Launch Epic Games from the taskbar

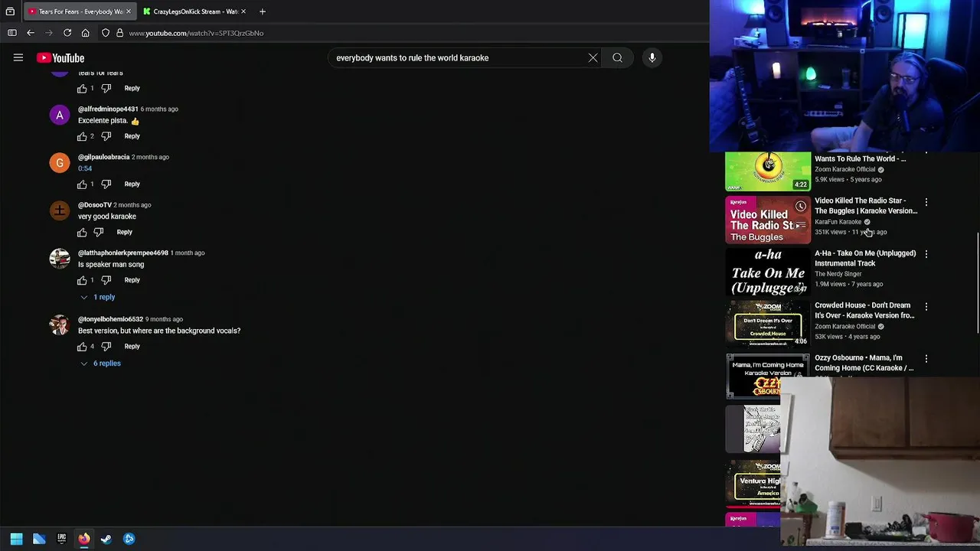pyautogui.click(x=62, y=539)
